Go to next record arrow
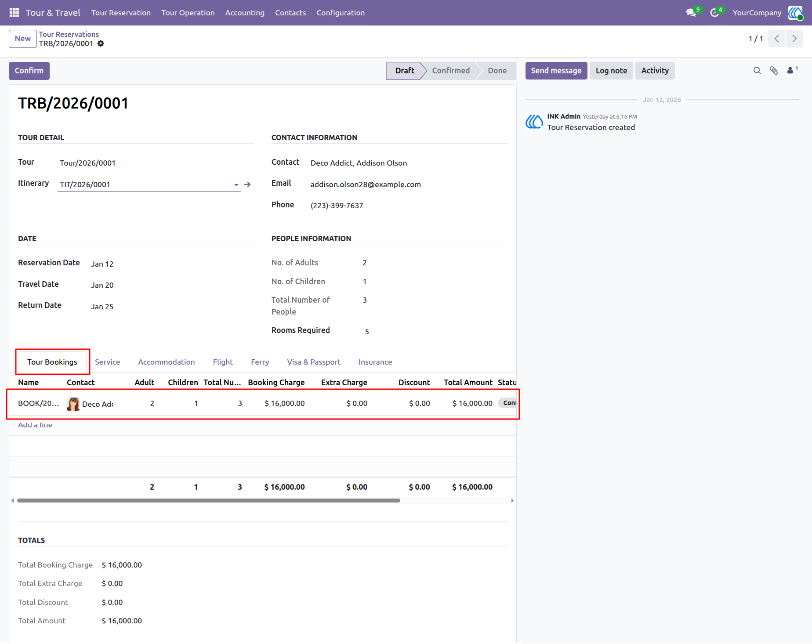This screenshot has height=644, width=812. pos(794,39)
